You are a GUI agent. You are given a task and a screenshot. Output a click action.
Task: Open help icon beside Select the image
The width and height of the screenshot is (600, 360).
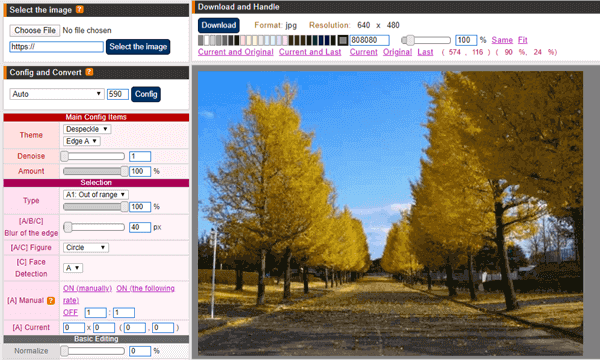80,10
